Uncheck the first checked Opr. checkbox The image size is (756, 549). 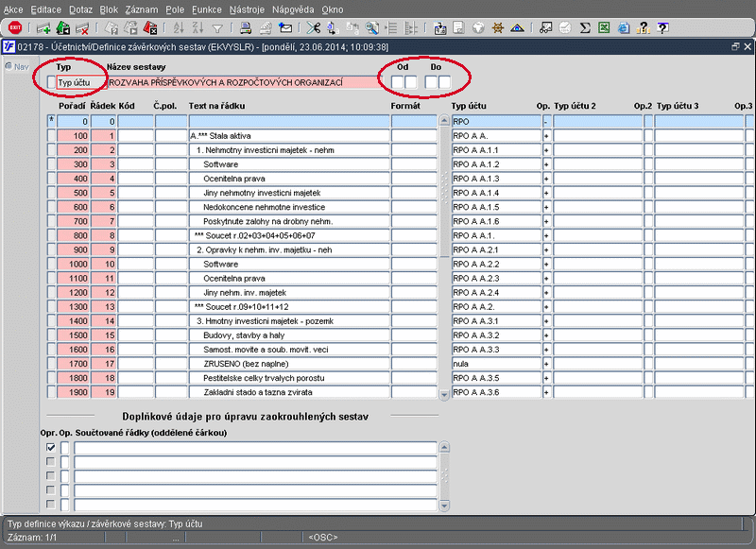coord(51,448)
